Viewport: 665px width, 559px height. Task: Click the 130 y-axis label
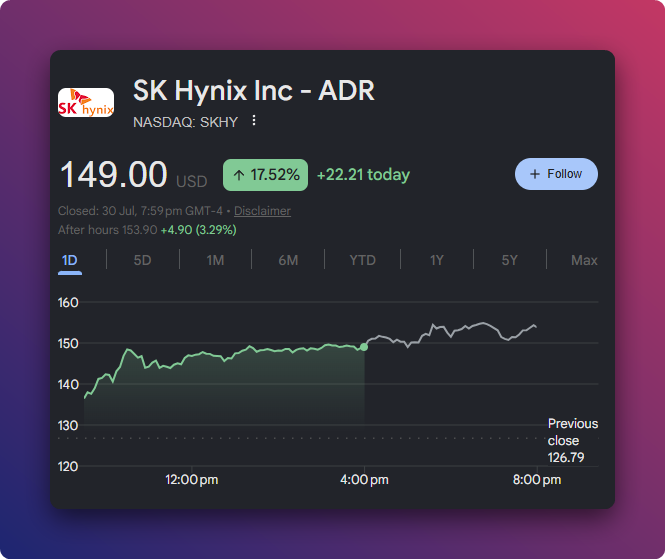68,425
